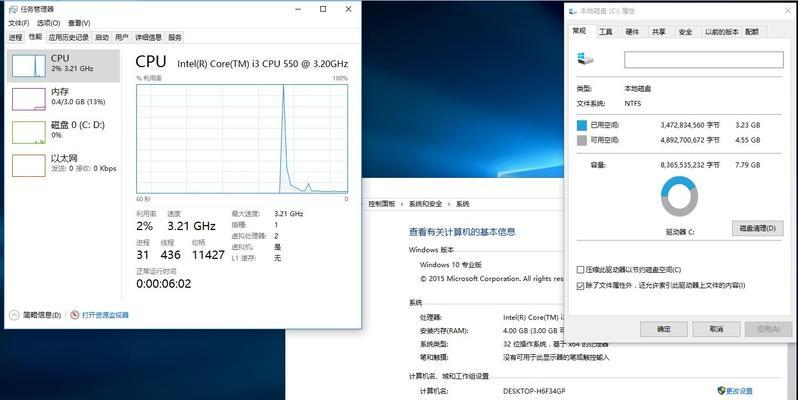Image resolution: width=798 pixels, height=400 pixels.
Task: Open the 选项(O) menu in Task Manager
Action: pyautogui.click(x=49, y=23)
